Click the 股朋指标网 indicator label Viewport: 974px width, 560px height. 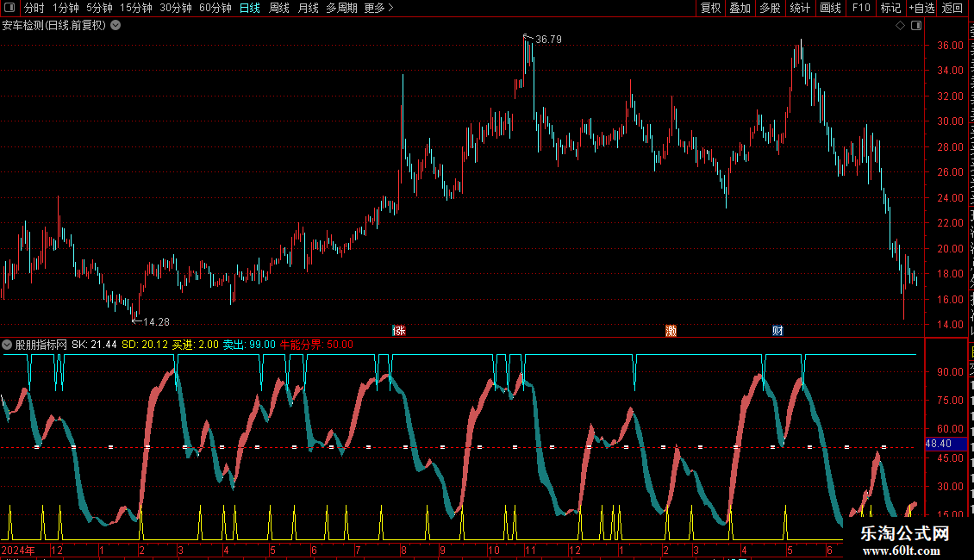point(41,345)
